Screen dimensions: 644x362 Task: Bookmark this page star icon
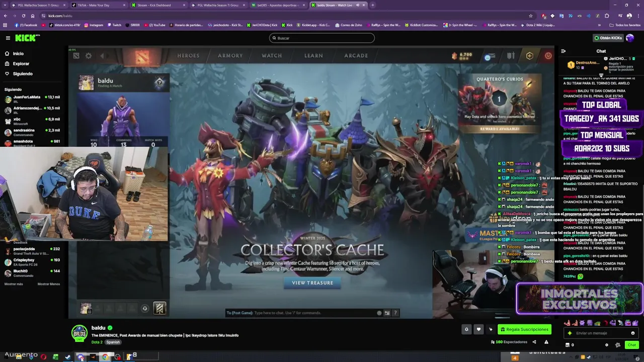[x=530, y=16]
